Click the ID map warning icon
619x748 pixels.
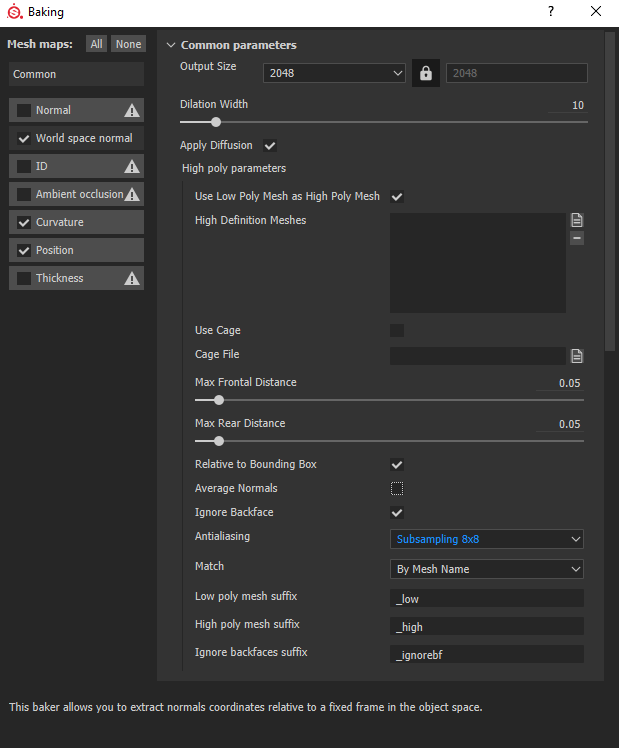(x=131, y=167)
